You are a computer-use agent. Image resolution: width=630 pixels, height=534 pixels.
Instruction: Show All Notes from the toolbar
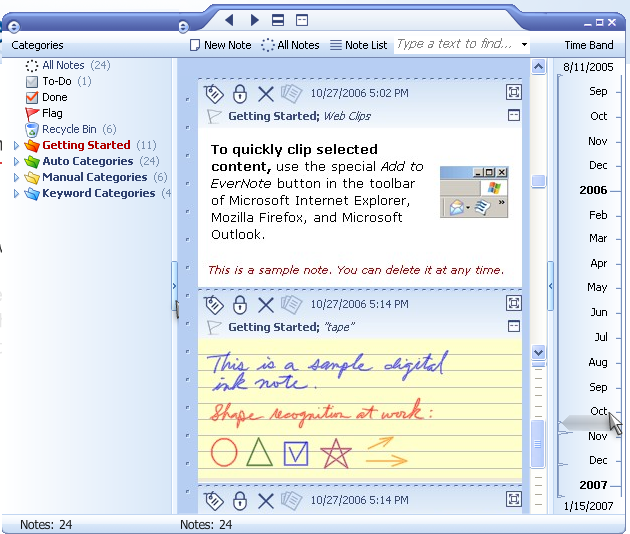point(290,45)
